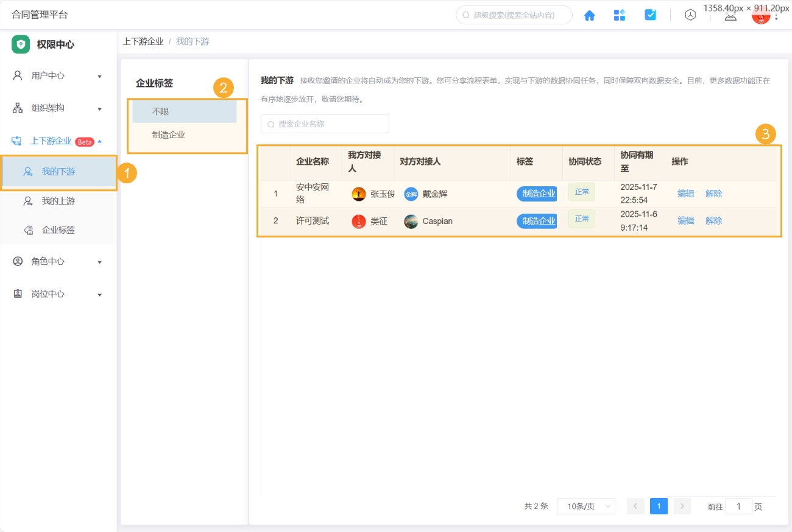
Task: Click the green 权限中心 shield icon
Action: coord(20,44)
